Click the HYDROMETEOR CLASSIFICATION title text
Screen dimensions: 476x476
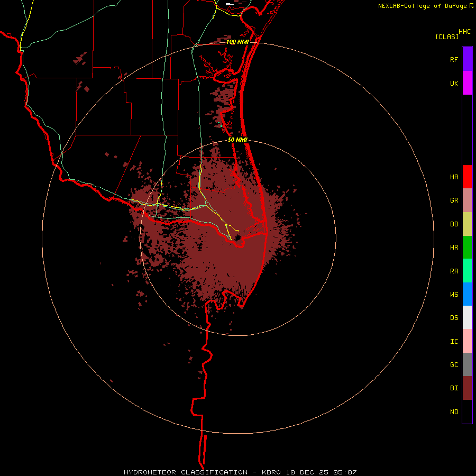point(186,472)
